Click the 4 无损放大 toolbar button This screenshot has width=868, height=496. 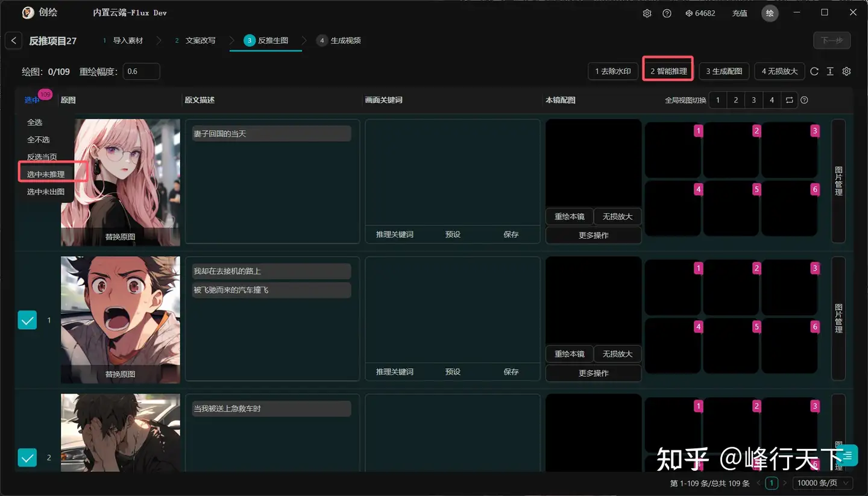(x=779, y=71)
